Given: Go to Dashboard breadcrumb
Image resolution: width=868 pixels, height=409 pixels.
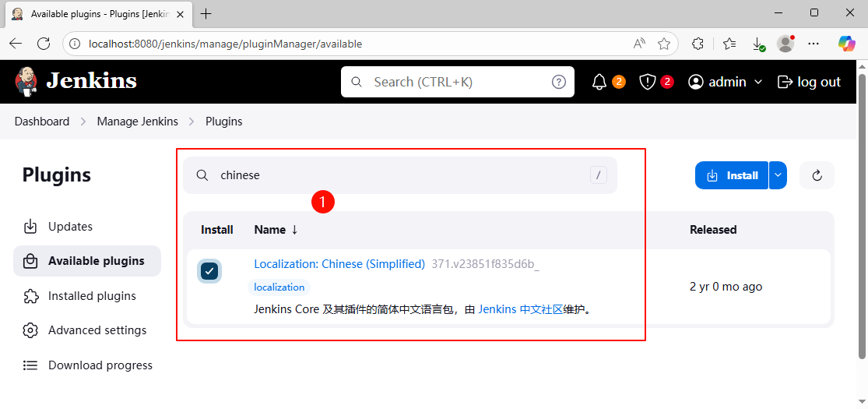Looking at the screenshot, I should (x=42, y=122).
